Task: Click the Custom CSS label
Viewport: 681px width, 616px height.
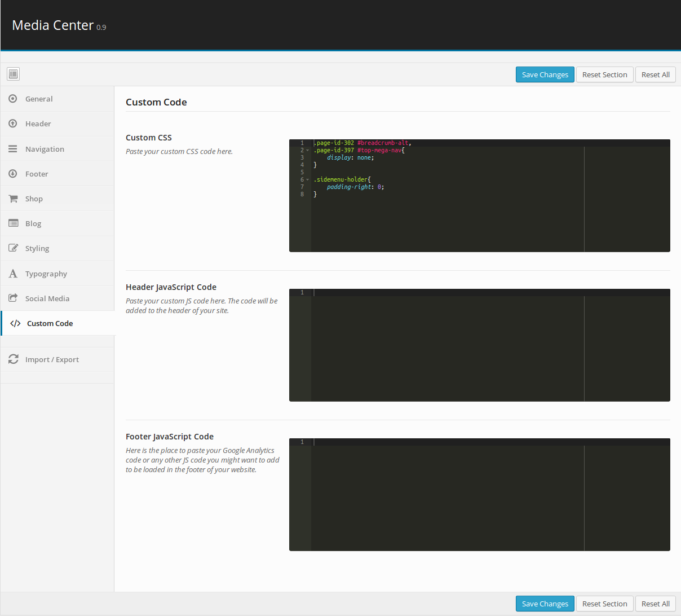Action: 149,138
